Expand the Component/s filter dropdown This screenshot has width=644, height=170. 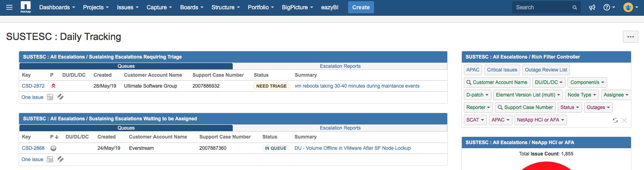(587, 82)
